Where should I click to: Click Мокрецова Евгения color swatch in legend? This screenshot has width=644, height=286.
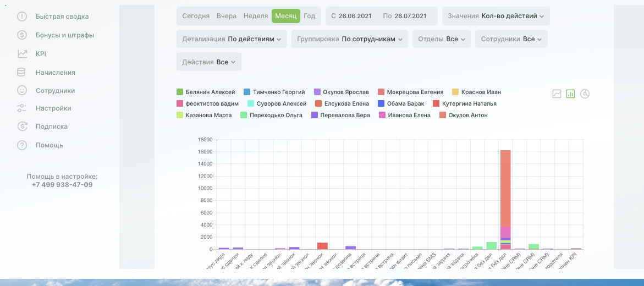tap(381, 92)
